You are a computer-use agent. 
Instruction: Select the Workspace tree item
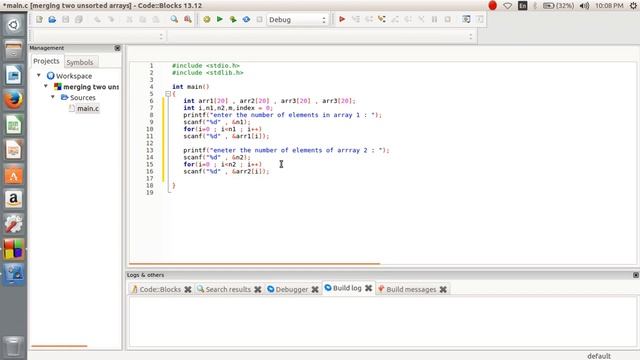[74, 76]
